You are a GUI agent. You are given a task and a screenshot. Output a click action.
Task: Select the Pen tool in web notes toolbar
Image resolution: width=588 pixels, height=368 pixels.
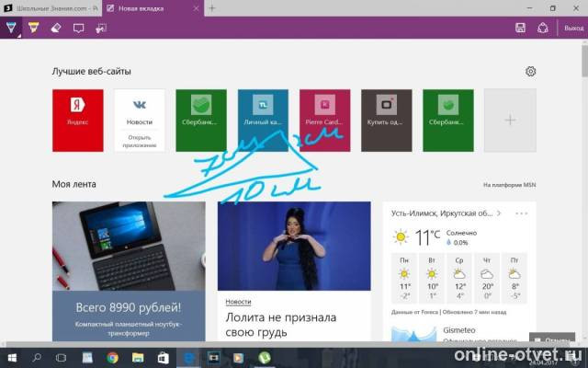pos(11,28)
